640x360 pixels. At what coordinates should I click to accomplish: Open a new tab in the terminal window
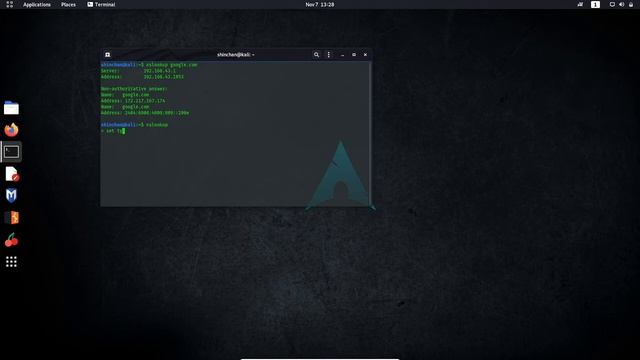(x=107, y=55)
